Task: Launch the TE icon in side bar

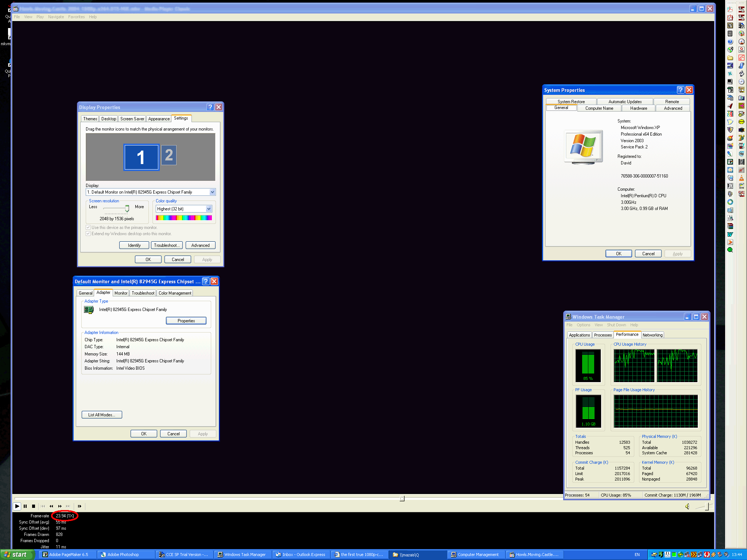Action: coord(742,154)
